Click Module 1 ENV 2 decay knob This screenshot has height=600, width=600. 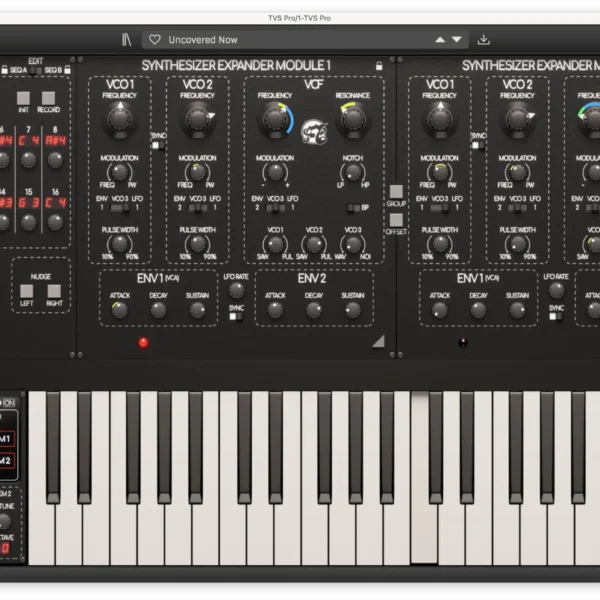coord(314,310)
